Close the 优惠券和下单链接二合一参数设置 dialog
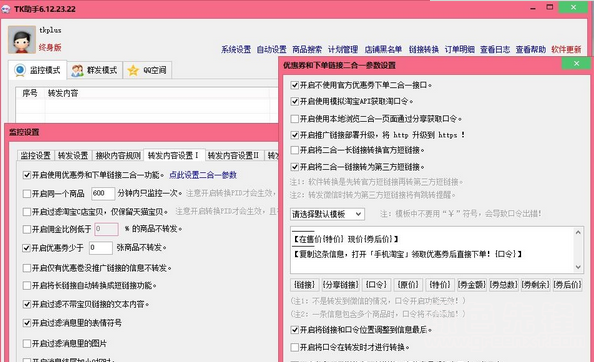This screenshot has width=594, height=362. [x=576, y=63]
